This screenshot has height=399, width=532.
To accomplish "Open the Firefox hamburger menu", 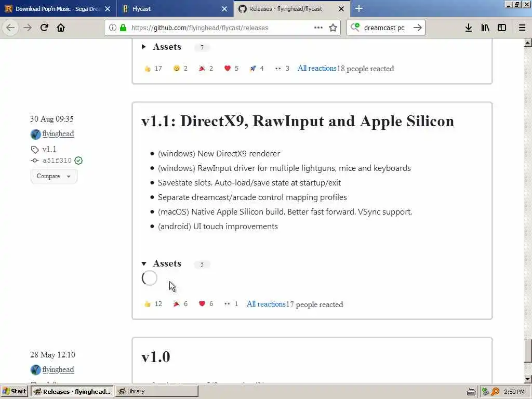I will coord(522,28).
